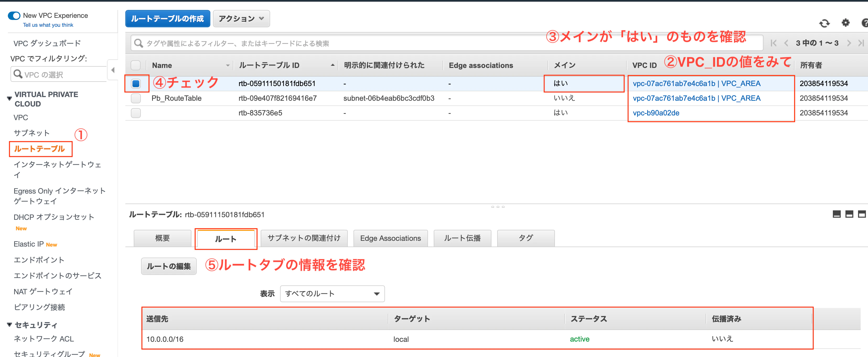Open vpc-b90a02de link

[x=656, y=113]
